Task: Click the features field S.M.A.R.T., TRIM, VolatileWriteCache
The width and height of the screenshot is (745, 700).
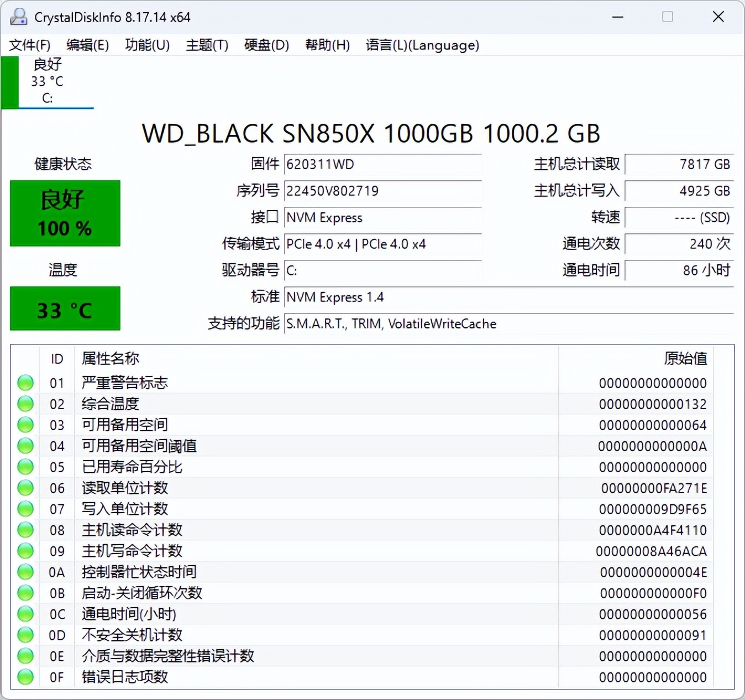Action: point(508,323)
